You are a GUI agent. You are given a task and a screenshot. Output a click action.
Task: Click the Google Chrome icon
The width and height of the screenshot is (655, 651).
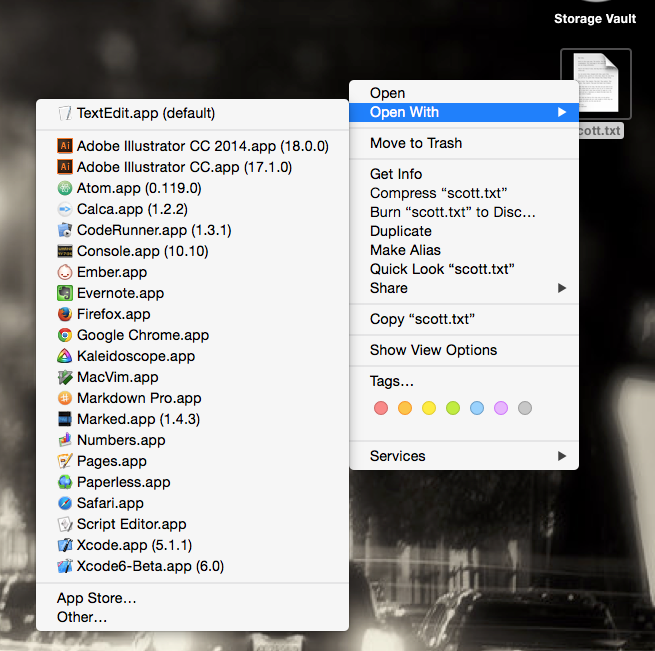(65, 335)
